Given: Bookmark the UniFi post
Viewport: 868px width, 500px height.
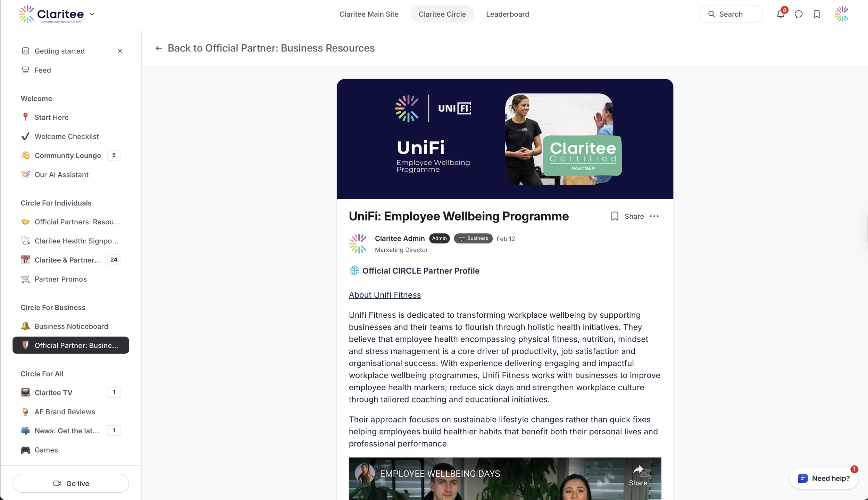Looking at the screenshot, I should (615, 216).
